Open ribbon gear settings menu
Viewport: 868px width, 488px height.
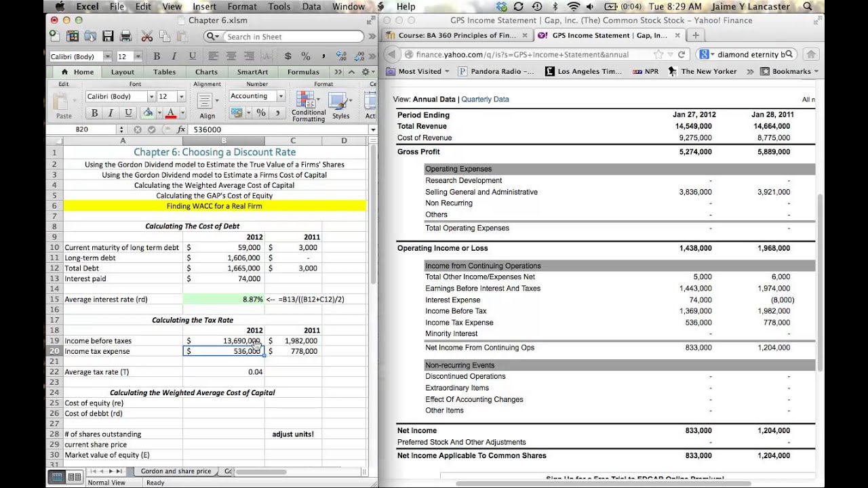pyautogui.click(x=367, y=72)
